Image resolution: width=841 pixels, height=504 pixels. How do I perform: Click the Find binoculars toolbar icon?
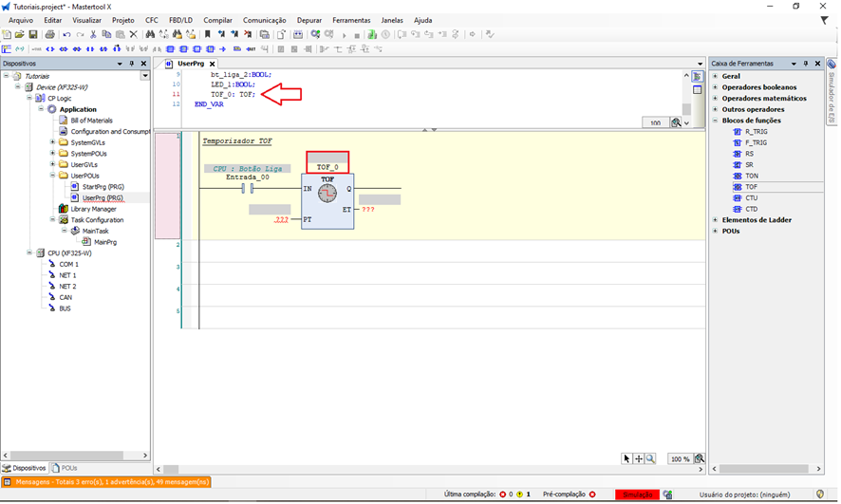pos(149,34)
